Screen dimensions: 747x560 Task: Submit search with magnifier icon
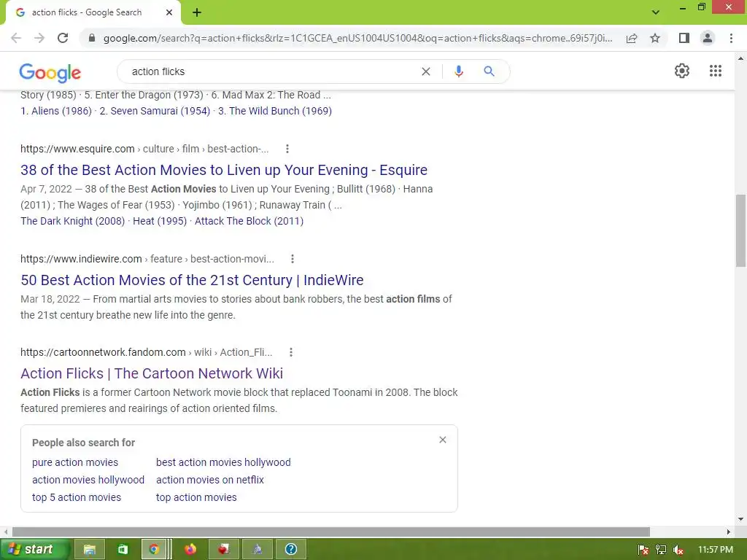[x=489, y=71]
